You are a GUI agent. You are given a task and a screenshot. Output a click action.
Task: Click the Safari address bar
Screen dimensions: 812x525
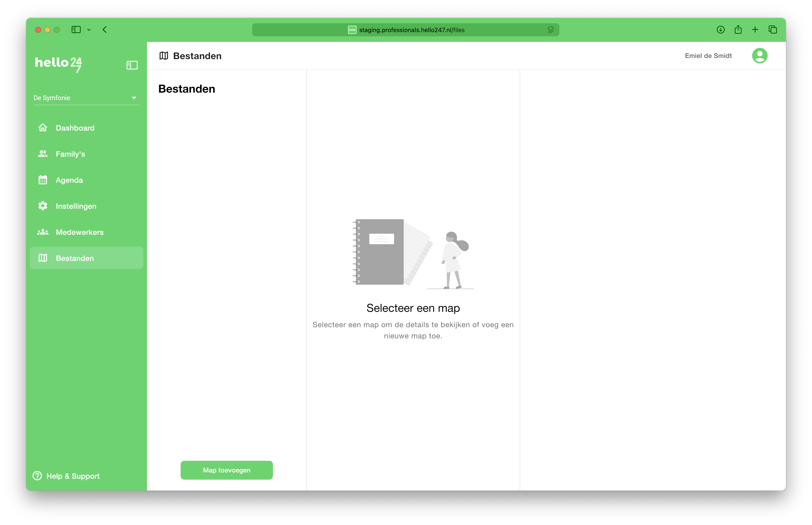[406, 30]
